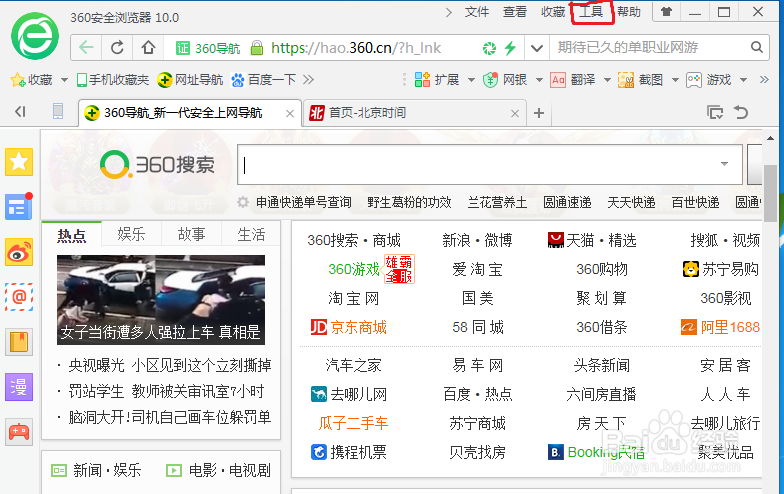784x494 pixels.
Task: Click the 截图 screenshot toolbar button
Action: (640, 80)
